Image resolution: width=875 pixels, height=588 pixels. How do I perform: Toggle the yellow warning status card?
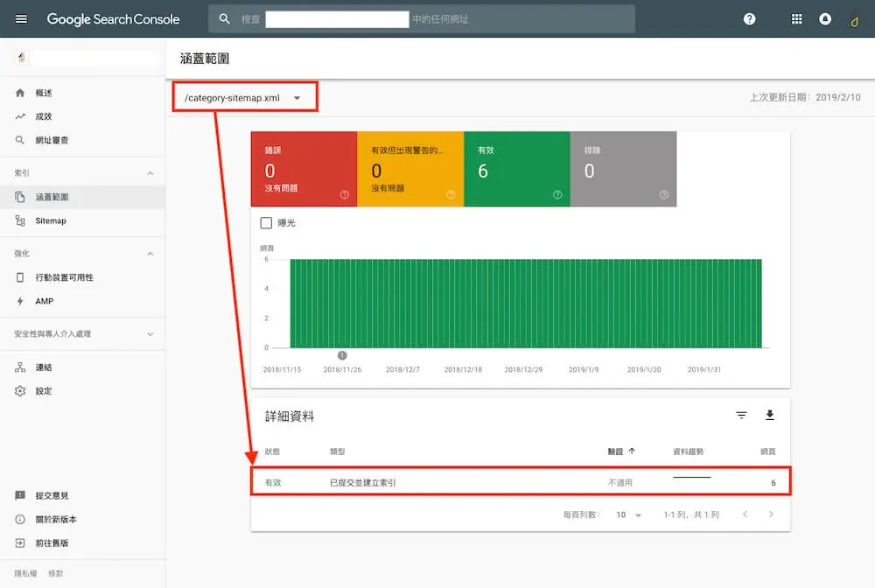coord(410,169)
